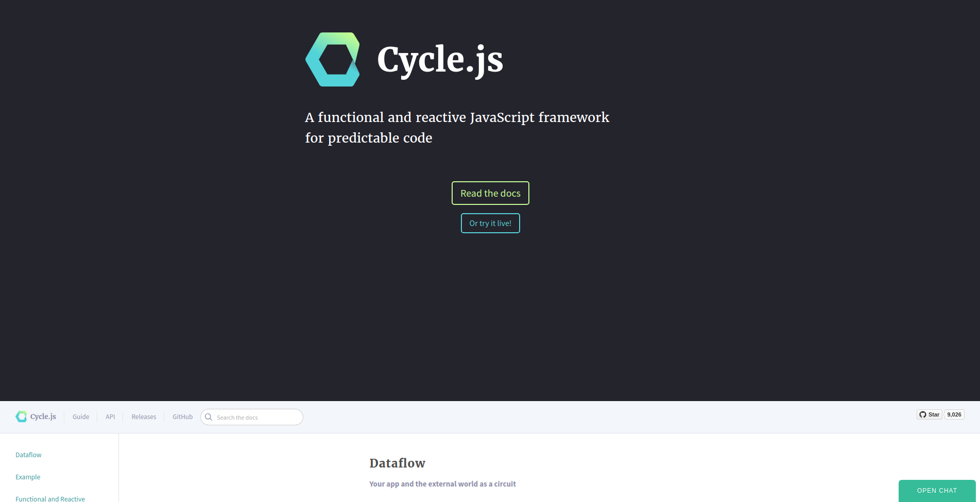980x502 pixels.
Task: Open the chat with OPEN CHAT button
Action: tap(936, 491)
